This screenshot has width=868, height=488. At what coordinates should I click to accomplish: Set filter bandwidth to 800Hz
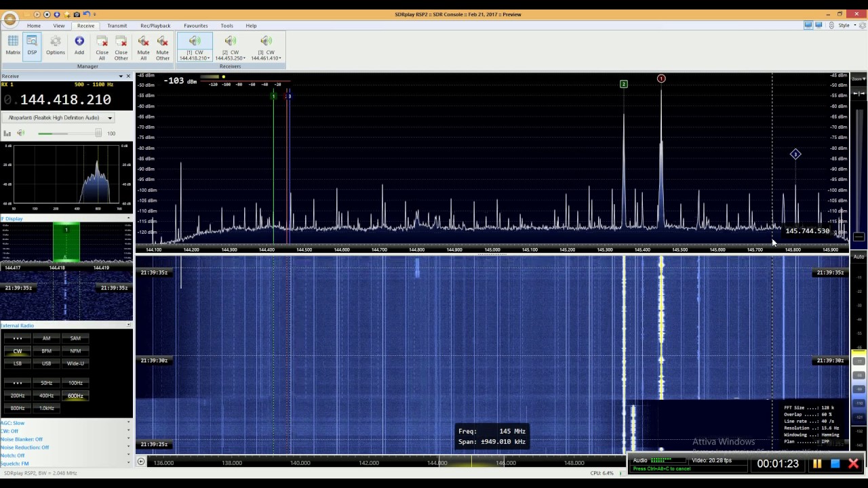18,408
